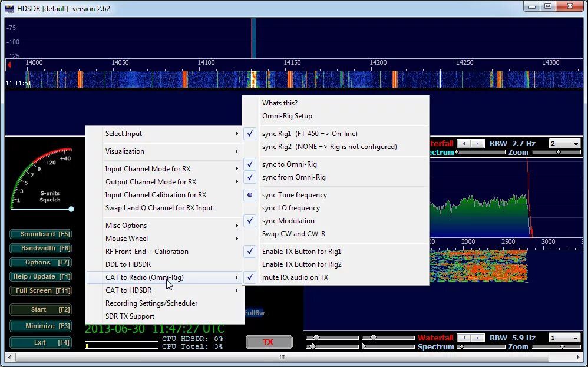Select sync Tune frequency radio option
Viewport: 588px width, 367px height.
click(x=336, y=195)
